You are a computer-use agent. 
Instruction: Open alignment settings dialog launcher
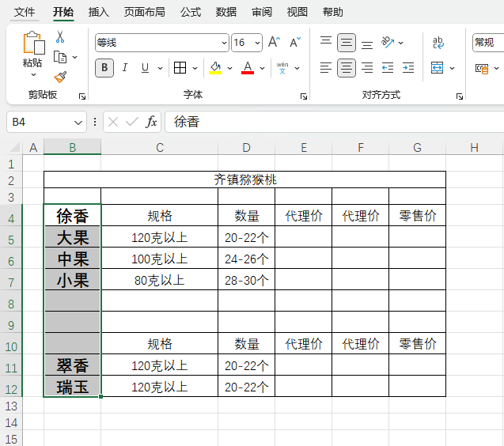(460, 96)
